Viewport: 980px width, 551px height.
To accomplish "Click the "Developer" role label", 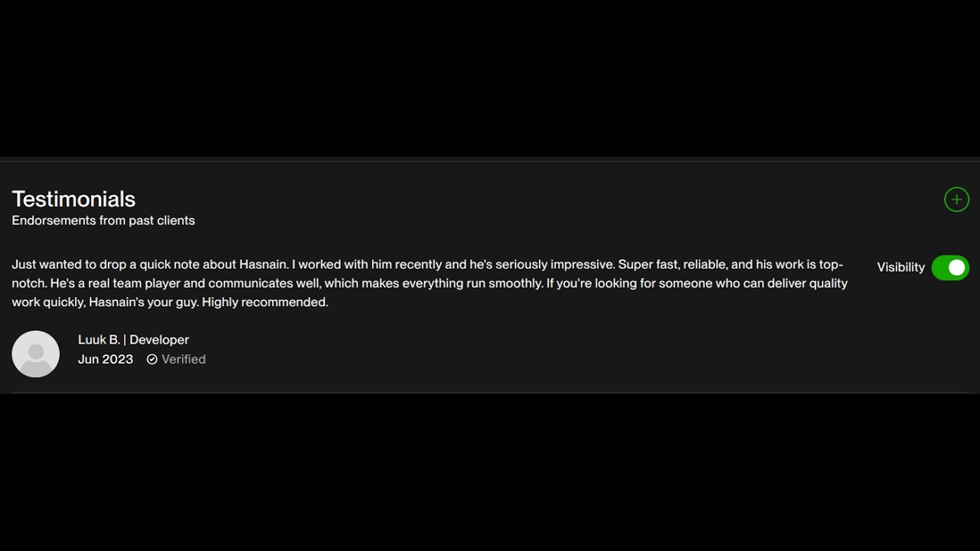I will pos(159,340).
